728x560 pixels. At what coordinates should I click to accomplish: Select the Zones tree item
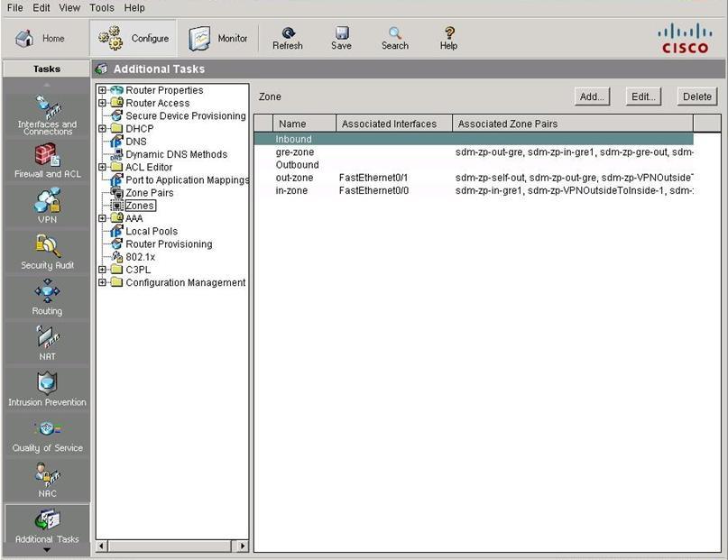coord(140,206)
